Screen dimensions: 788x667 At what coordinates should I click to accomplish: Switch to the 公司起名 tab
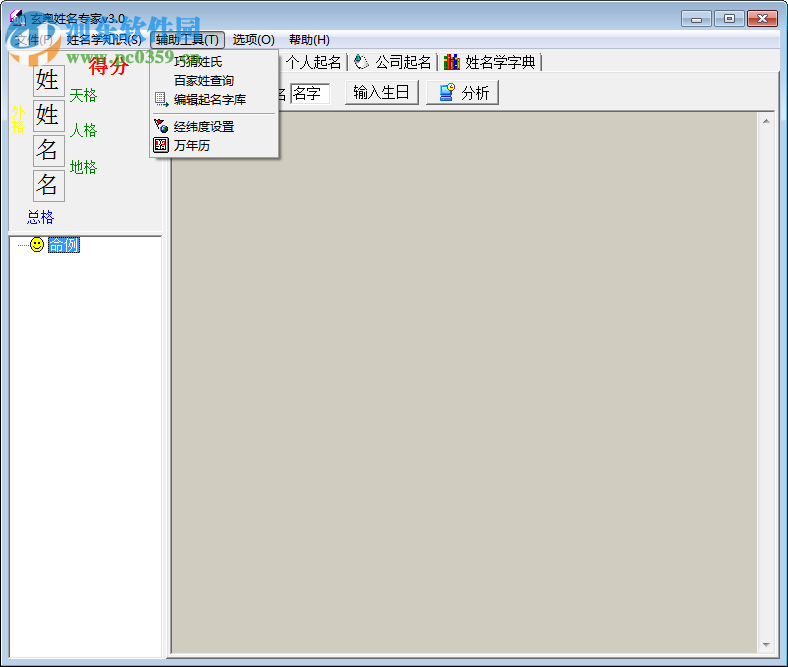click(x=393, y=62)
